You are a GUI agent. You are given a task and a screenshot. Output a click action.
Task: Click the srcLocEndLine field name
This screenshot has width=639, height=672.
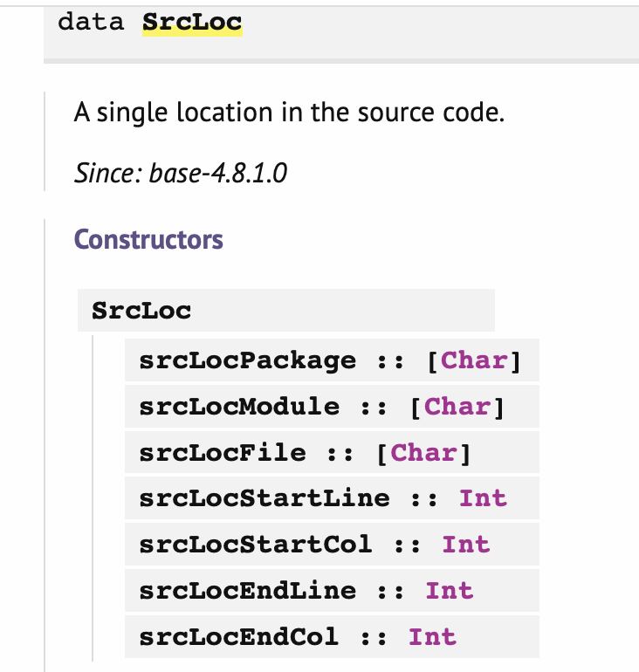247,591
